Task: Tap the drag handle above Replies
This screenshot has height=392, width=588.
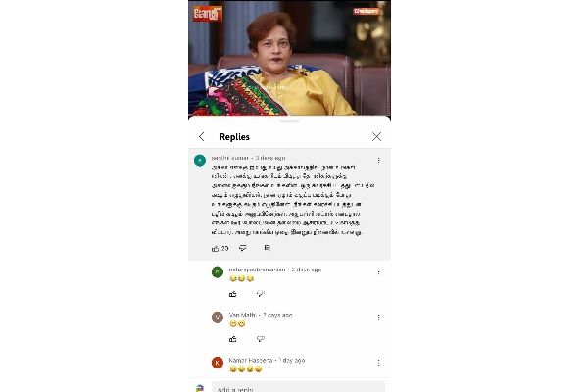Action: 289,121
